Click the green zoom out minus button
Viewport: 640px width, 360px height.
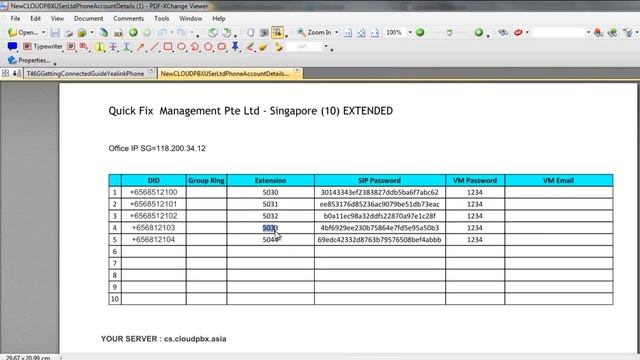click(x=420, y=32)
